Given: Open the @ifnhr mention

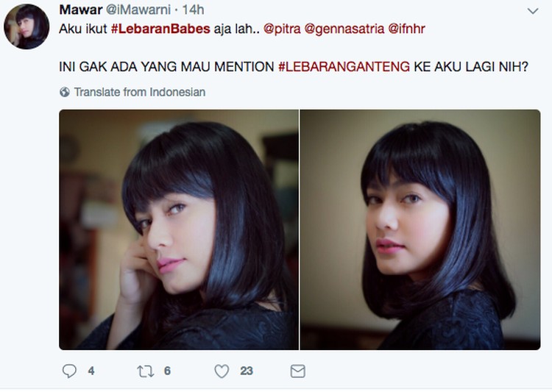Looking at the screenshot, I should pyautogui.click(x=406, y=29).
